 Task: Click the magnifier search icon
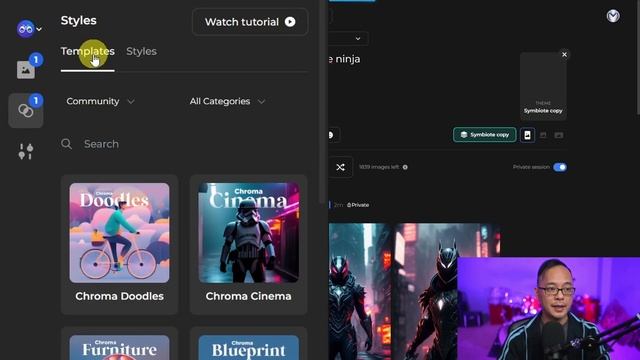(66, 144)
